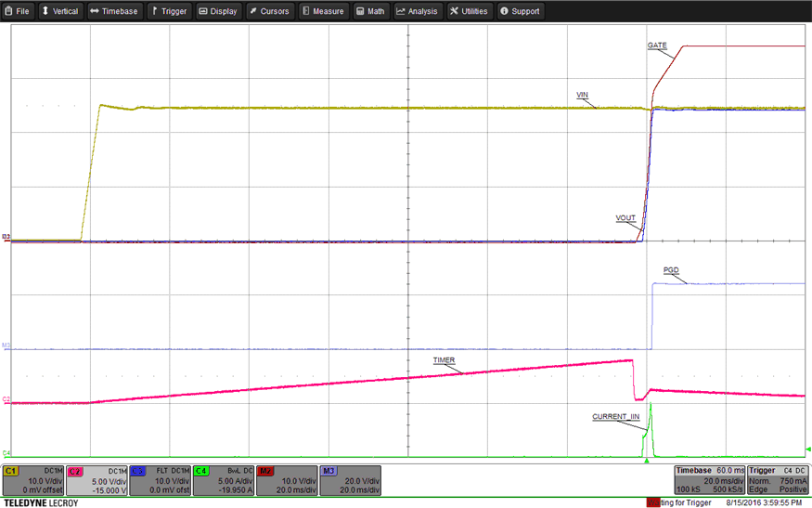Open the Trigger descriptor box
812x508 pixels.
pyautogui.click(x=778, y=481)
